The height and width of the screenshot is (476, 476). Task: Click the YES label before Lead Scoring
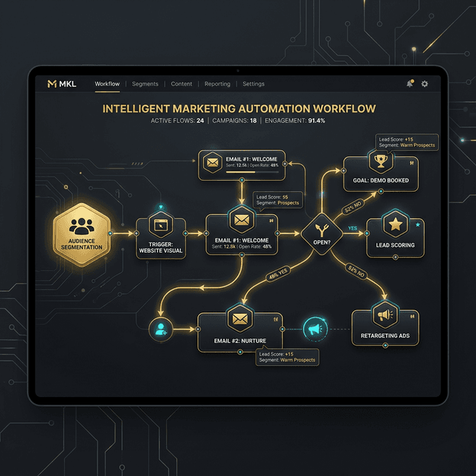pos(353,228)
